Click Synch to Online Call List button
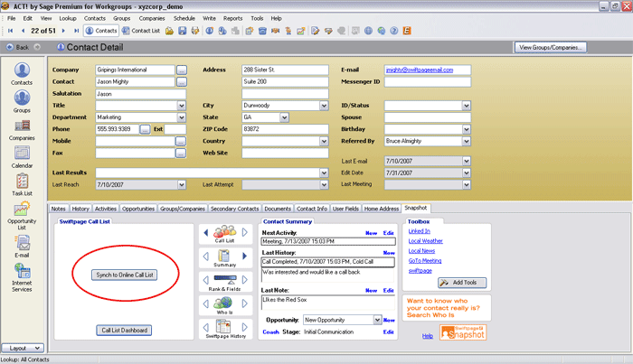 (125, 275)
